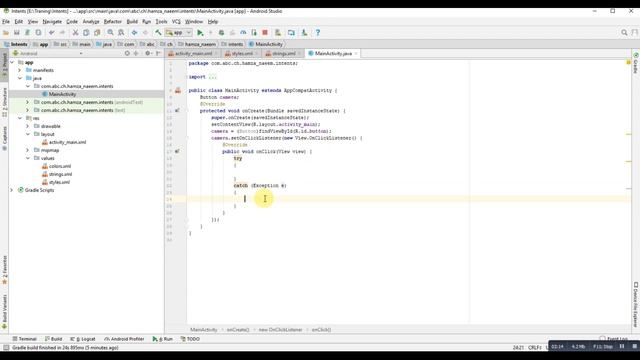Open the Build tool window
The height and width of the screenshot is (360, 640).
coord(53,339)
